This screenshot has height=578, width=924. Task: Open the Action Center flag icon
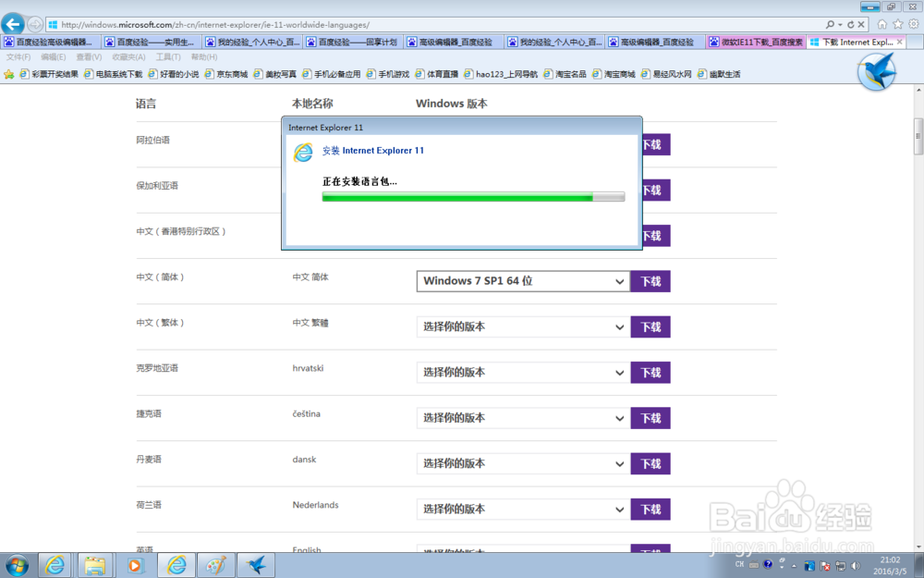[825, 566]
